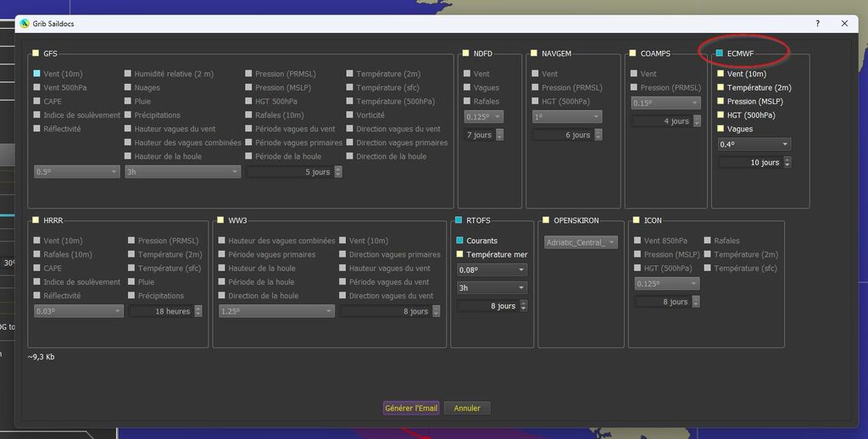This screenshot has width=868, height=439.
Task: Uncheck the RTOFS model checkbox
Action: pyautogui.click(x=459, y=219)
